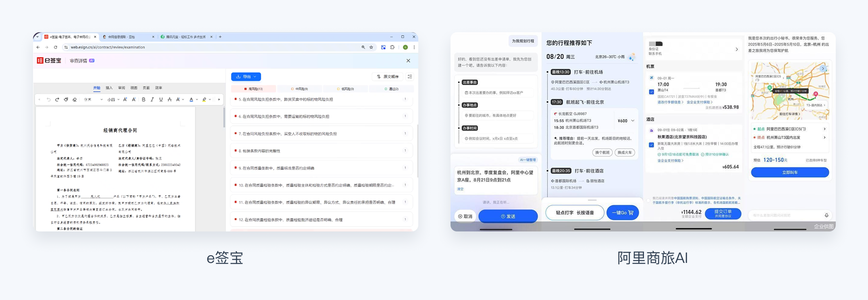Image resolution: width=868 pixels, height=300 pixels.
Task: Click the redo icon in the editor toolbar
Action: coord(57,100)
